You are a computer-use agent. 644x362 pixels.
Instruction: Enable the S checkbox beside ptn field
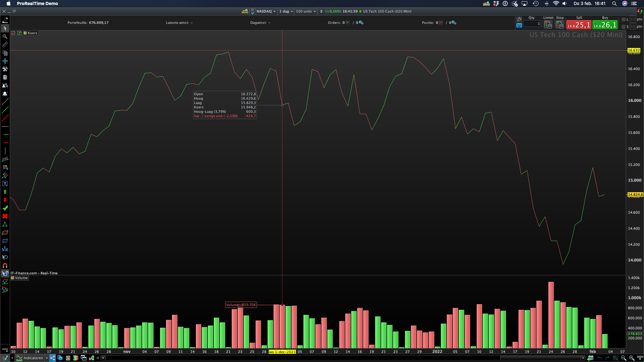click(624, 27)
